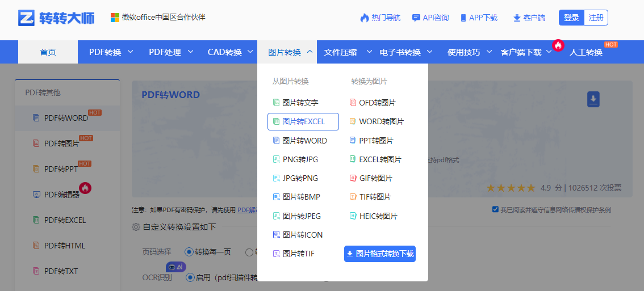Collapse the 图片转换 menu chevron
Screen dimensions: 644x291
(x=310, y=52)
